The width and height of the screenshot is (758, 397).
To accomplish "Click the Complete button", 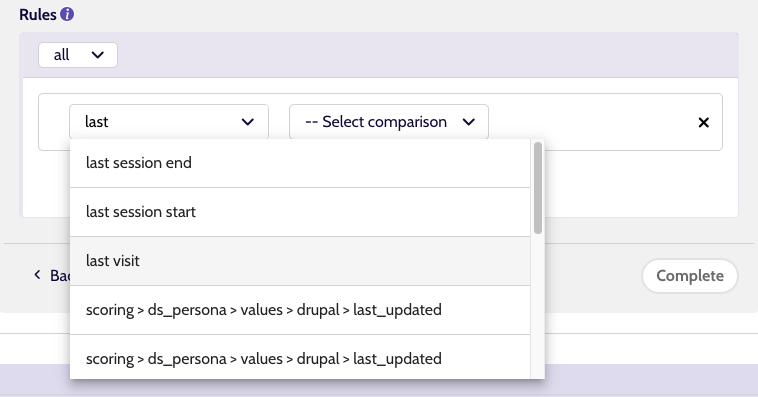I will tap(690, 276).
